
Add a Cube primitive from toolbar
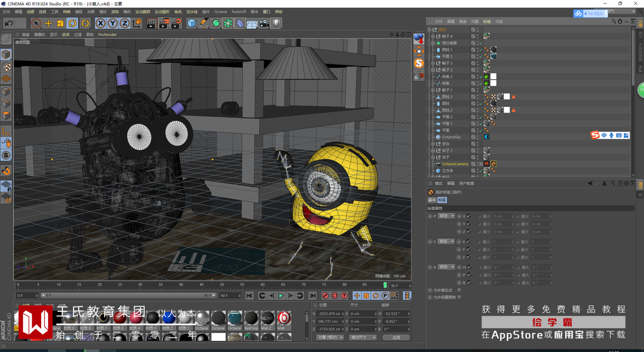(x=192, y=23)
